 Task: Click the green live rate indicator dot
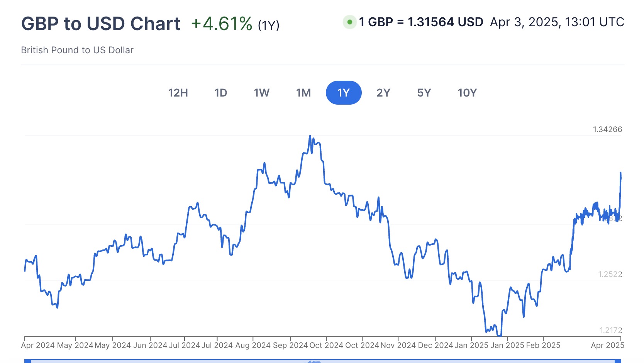(349, 22)
